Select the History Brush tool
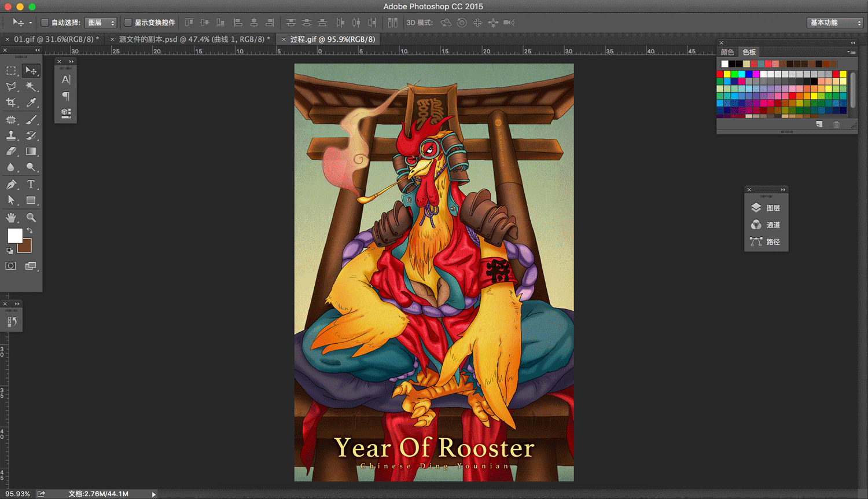868x499 pixels. (31, 135)
